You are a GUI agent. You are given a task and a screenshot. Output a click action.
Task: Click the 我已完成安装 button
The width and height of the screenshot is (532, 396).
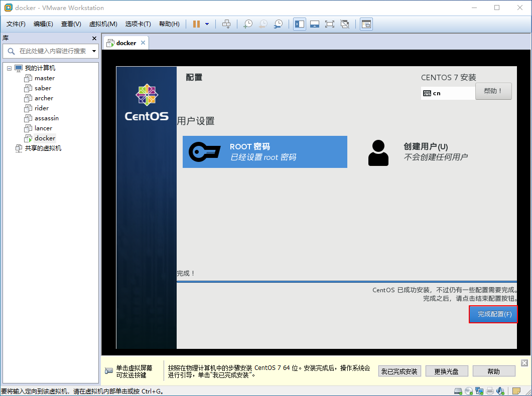pos(400,371)
